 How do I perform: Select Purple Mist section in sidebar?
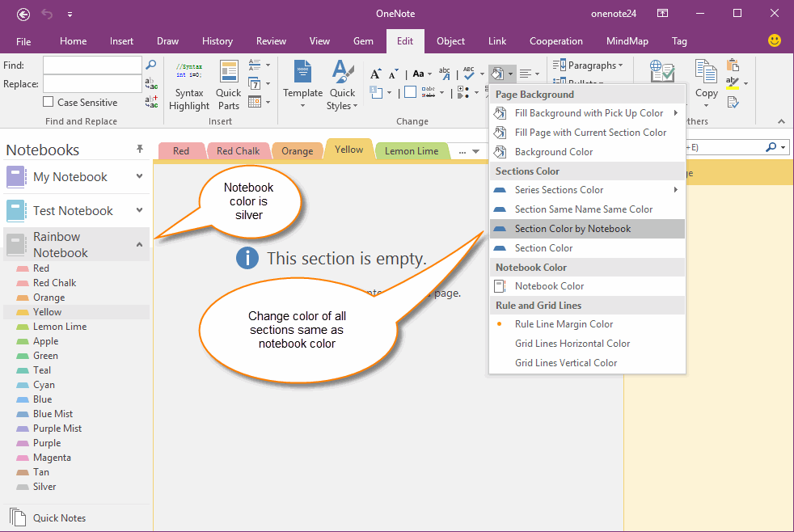click(57, 429)
